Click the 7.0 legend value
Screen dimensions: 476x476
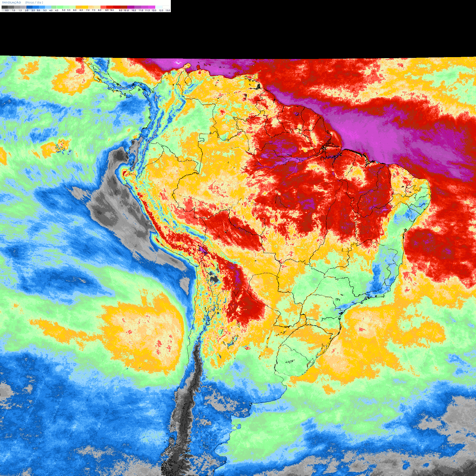coord(88,10)
